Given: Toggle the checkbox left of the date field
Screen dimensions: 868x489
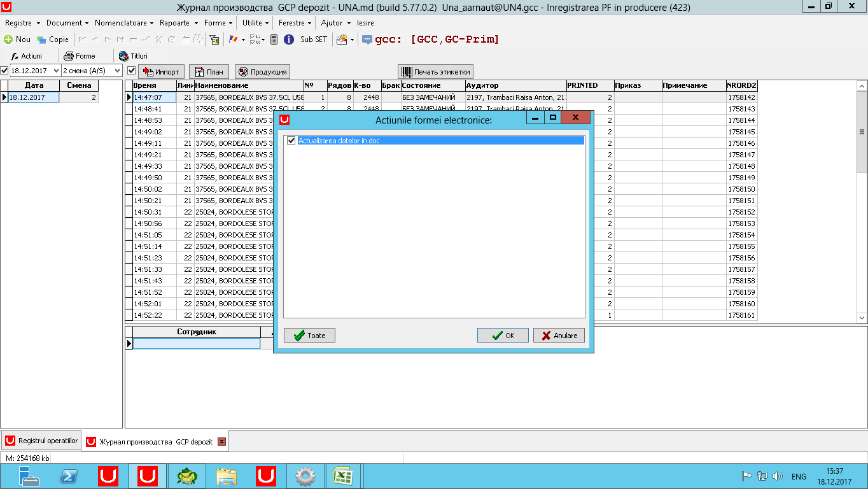Looking at the screenshot, I should click(x=4, y=71).
